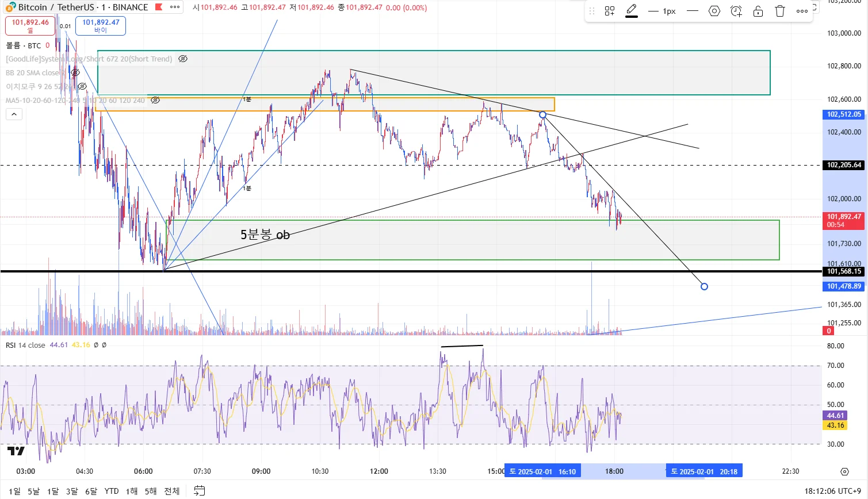Click the 102,512.05 blue price label
The height and width of the screenshot is (499, 868).
pyautogui.click(x=844, y=114)
